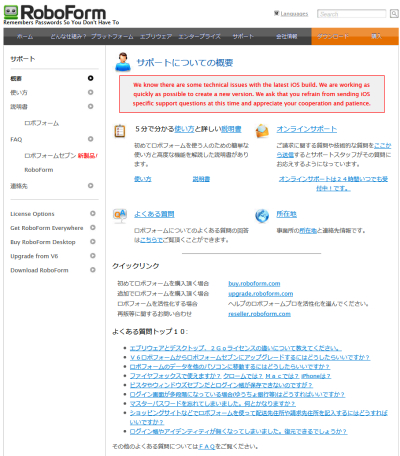400x456 pixels.
Task: Open the buy.roboform.com link
Action: point(254,284)
